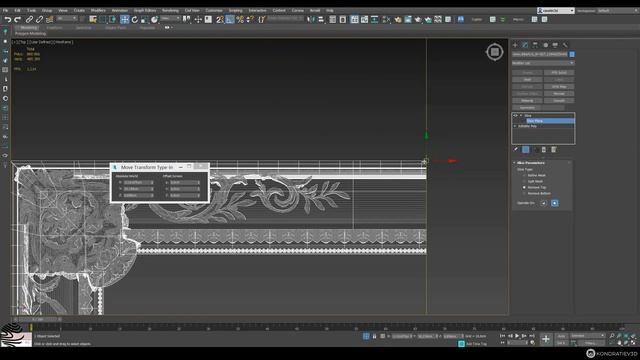Image resolution: width=640 pixels, height=360 pixels.
Task: Switch to Create tab in command panel
Action: click(515, 45)
